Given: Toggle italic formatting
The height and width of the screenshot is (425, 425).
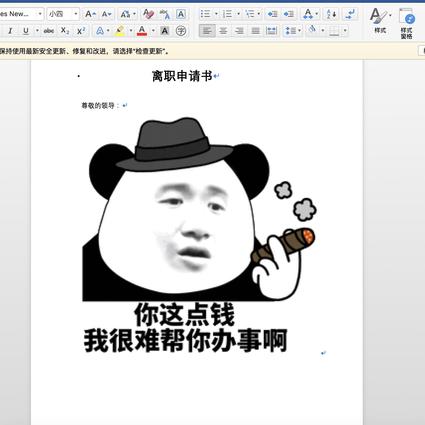Looking at the screenshot, I should [10, 31].
